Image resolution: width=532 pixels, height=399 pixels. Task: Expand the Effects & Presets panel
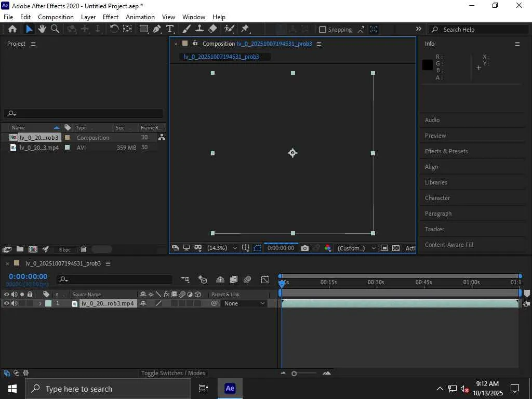click(472, 151)
